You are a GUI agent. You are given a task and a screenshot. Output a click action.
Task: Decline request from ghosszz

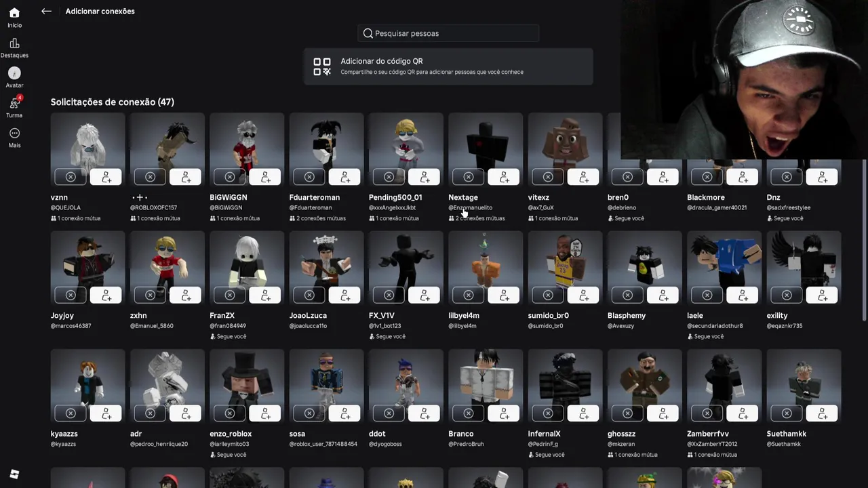coord(627,413)
